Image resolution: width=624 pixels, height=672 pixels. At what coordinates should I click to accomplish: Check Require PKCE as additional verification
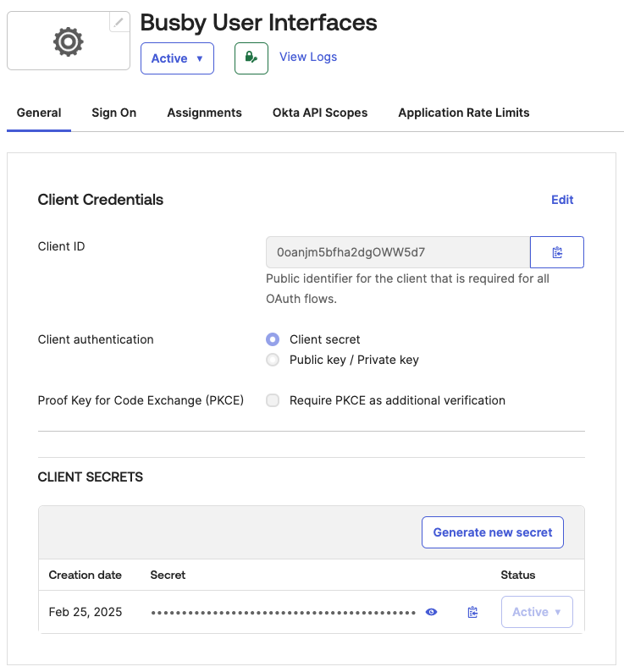[x=273, y=400]
